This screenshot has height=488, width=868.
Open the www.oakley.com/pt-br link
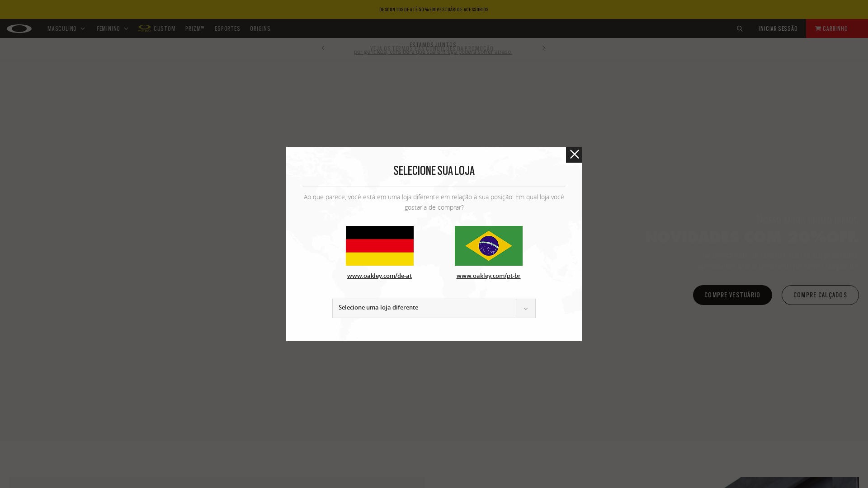tap(488, 276)
